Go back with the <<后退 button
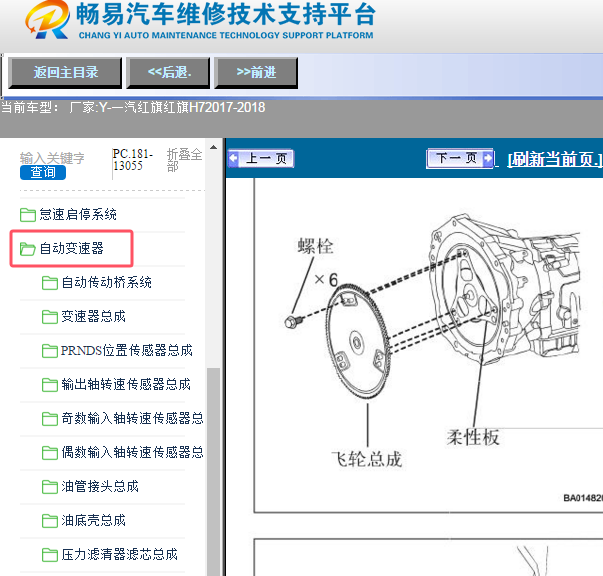603x576 pixels. [168, 72]
